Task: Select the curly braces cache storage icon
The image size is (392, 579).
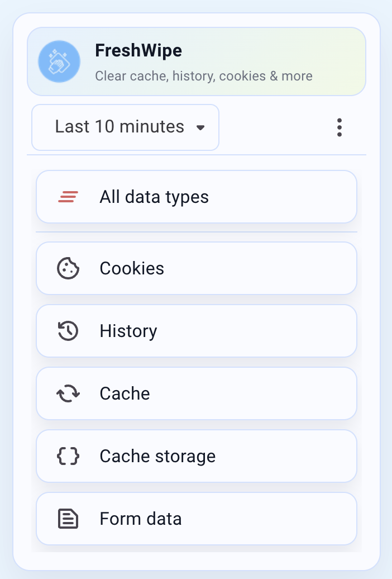Action: tap(68, 456)
